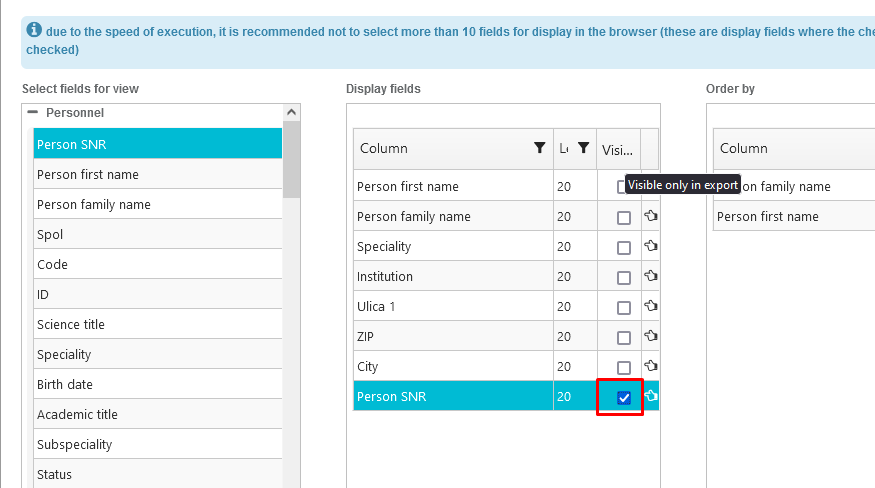Click the hand icon in Institution row

(650, 276)
